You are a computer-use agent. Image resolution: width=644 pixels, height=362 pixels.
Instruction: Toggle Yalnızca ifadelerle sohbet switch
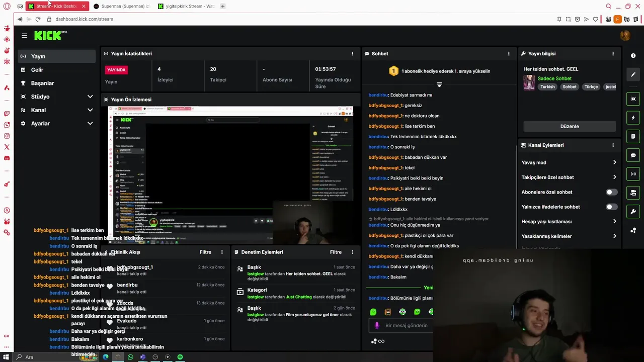pyautogui.click(x=611, y=207)
